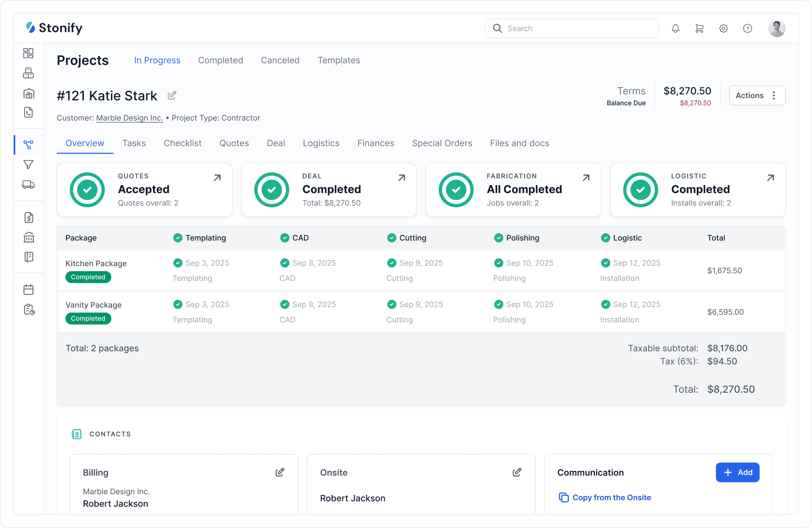Viewport: 812px width, 528px height.
Task: Open Fabrication card arrow link
Action: tap(586, 177)
